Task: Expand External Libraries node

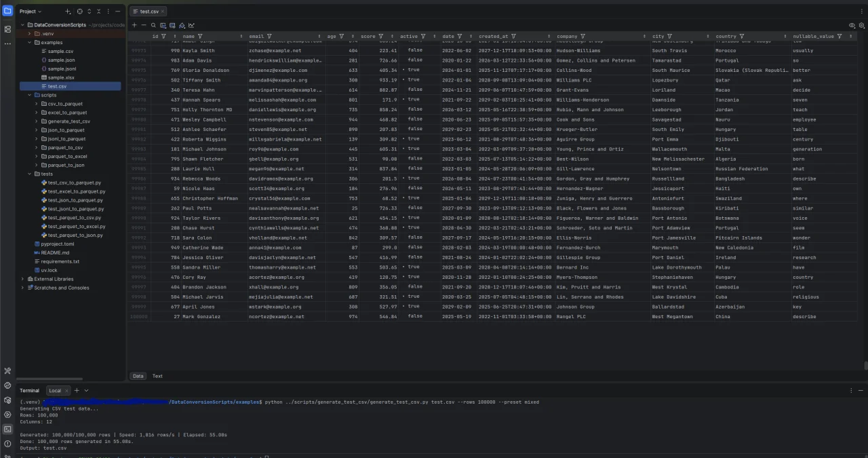Action: coord(22,279)
